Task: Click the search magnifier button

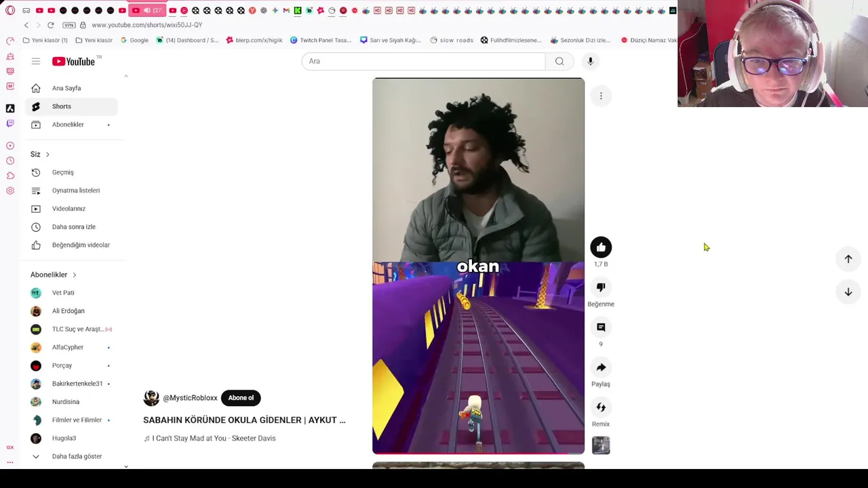Action: (x=559, y=61)
